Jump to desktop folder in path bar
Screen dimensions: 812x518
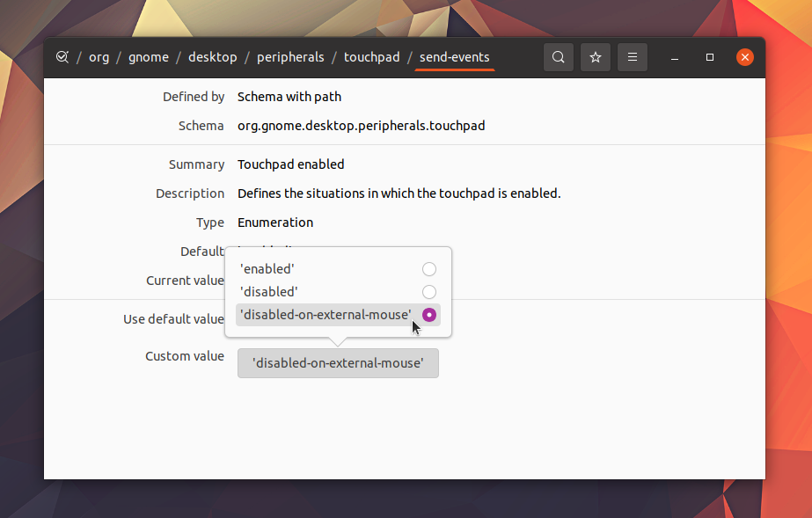point(213,57)
